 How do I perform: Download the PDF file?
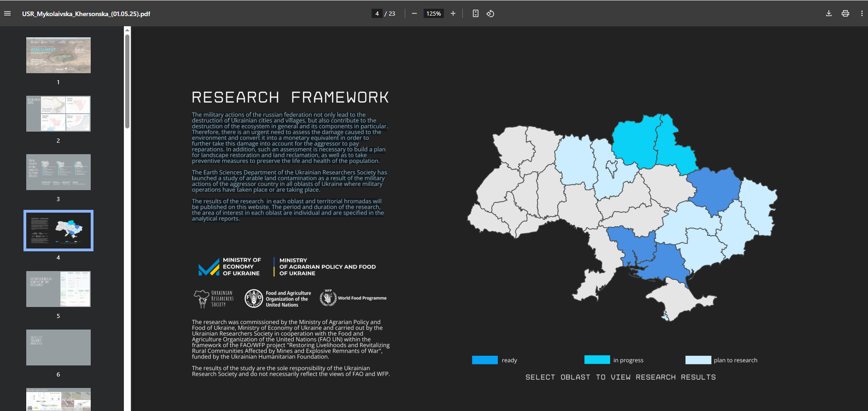(829, 13)
